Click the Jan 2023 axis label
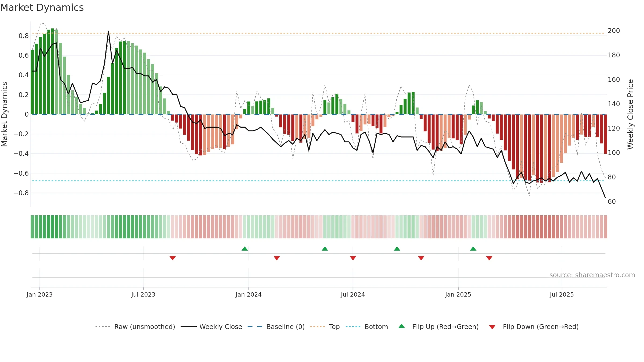Screen dimensions: 644x362 pyautogui.click(x=40, y=294)
